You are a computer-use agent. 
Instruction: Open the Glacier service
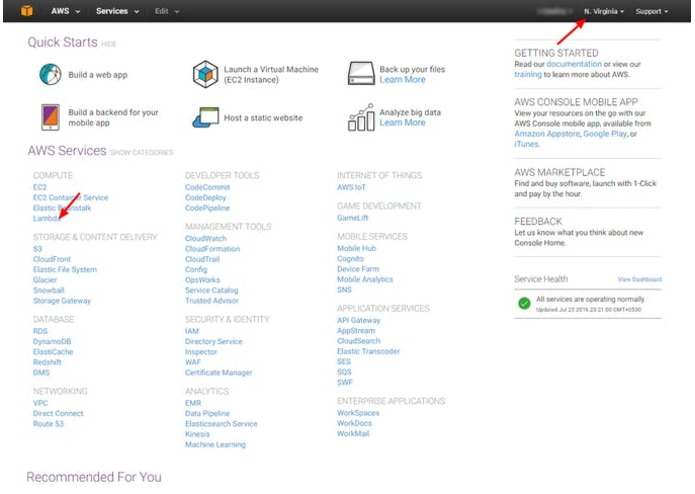pos(45,280)
